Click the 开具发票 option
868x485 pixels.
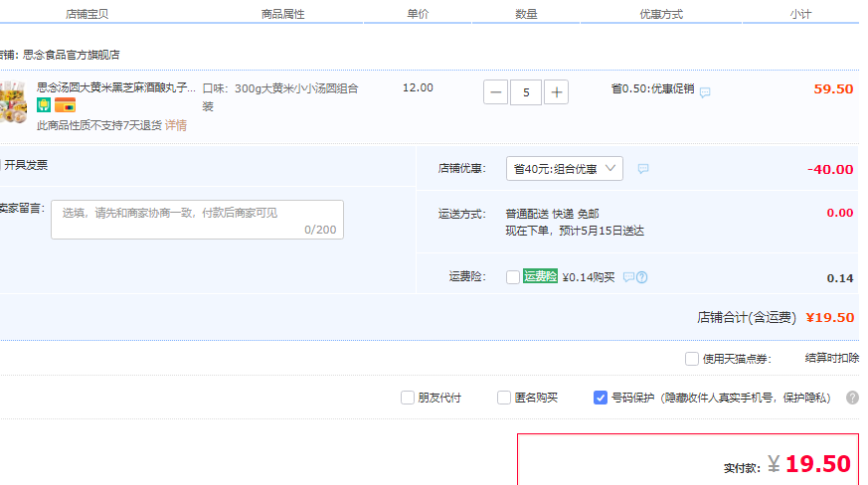[26, 165]
